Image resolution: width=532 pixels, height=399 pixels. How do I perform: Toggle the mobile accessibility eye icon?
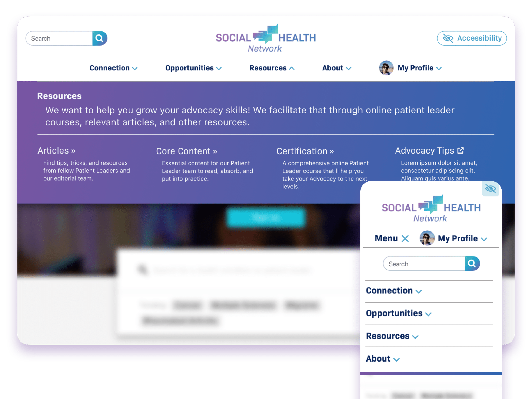[490, 189]
